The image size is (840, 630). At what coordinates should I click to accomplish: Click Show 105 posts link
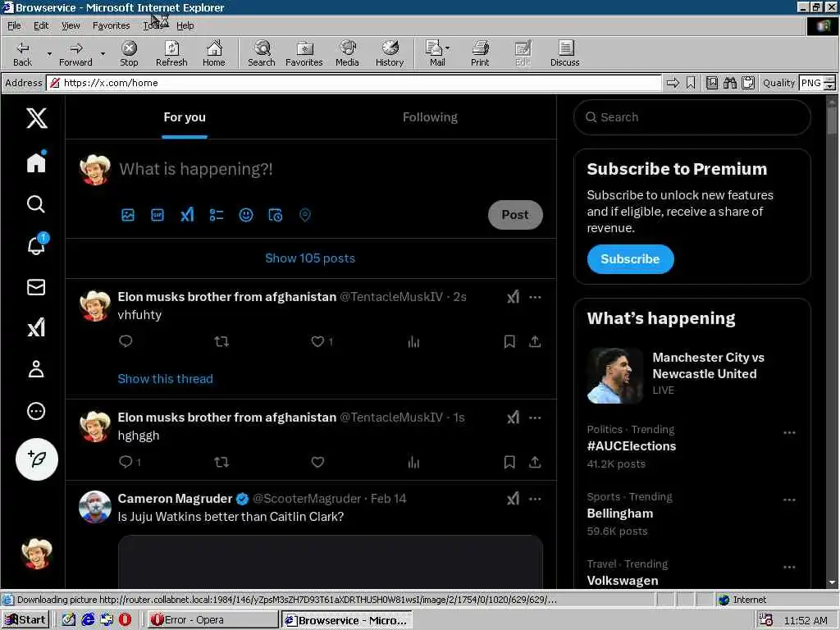pos(310,258)
